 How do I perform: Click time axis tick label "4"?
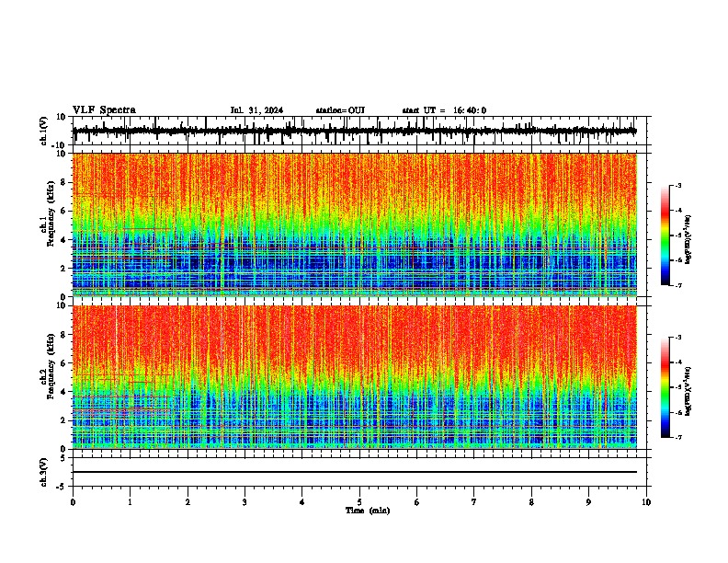tap(302, 502)
